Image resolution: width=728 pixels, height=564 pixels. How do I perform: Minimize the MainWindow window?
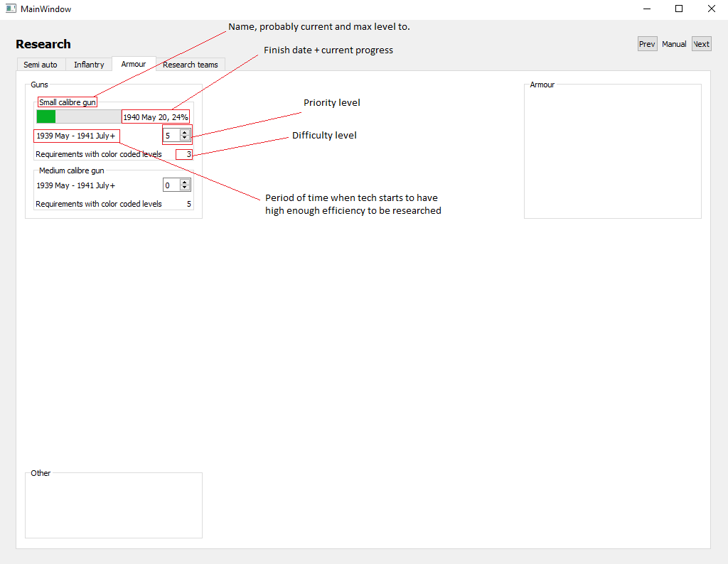click(647, 9)
